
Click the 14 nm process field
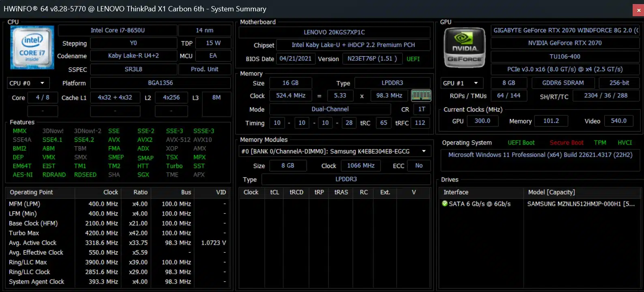point(204,30)
